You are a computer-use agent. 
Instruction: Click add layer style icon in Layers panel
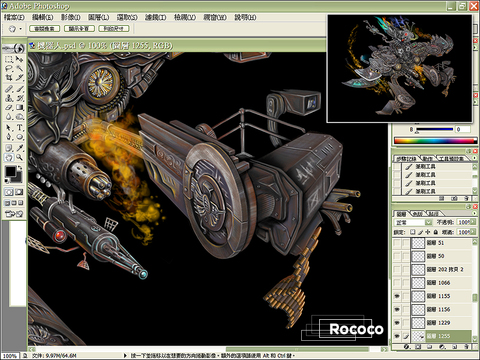406,347
